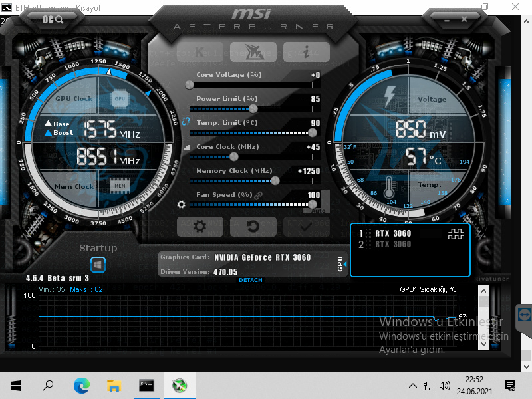The width and height of the screenshot is (532, 399).
Task: Adjust the Core Voltage slider handle
Action: (x=190, y=85)
